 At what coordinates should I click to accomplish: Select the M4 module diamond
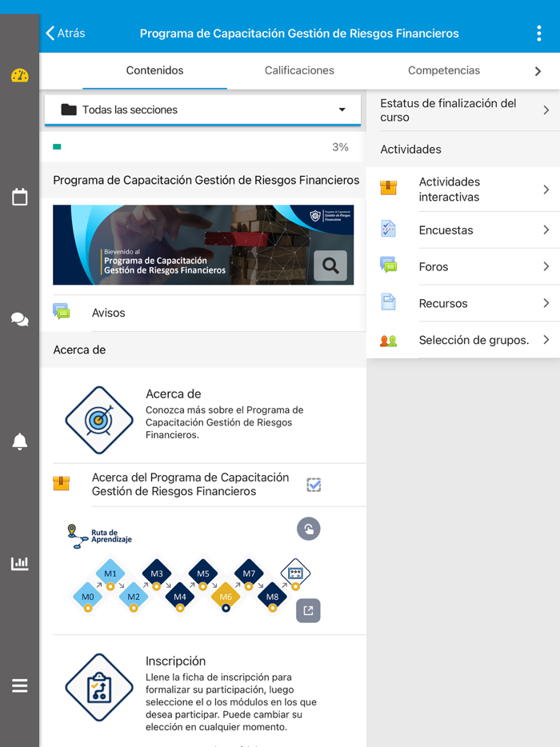click(x=180, y=597)
